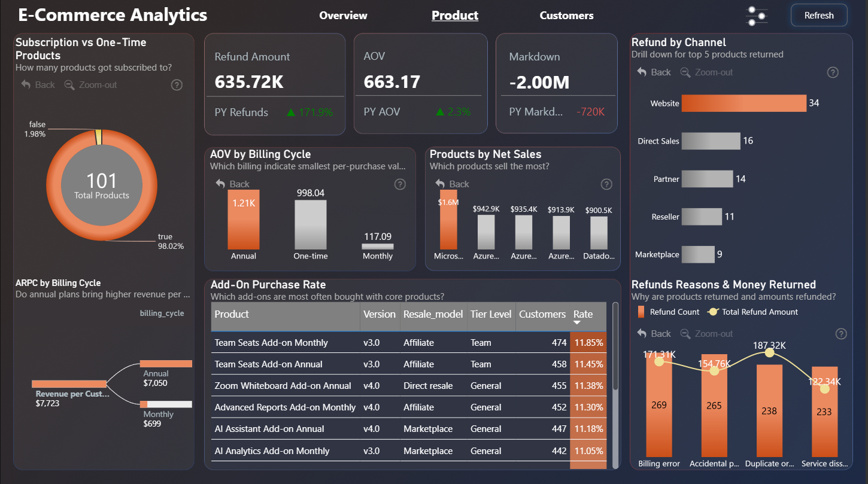Image resolution: width=868 pixels, height=484 pixels.
Task: Sort the table by the Product column header
Action: pyautogui.click(x=286, y=316)
